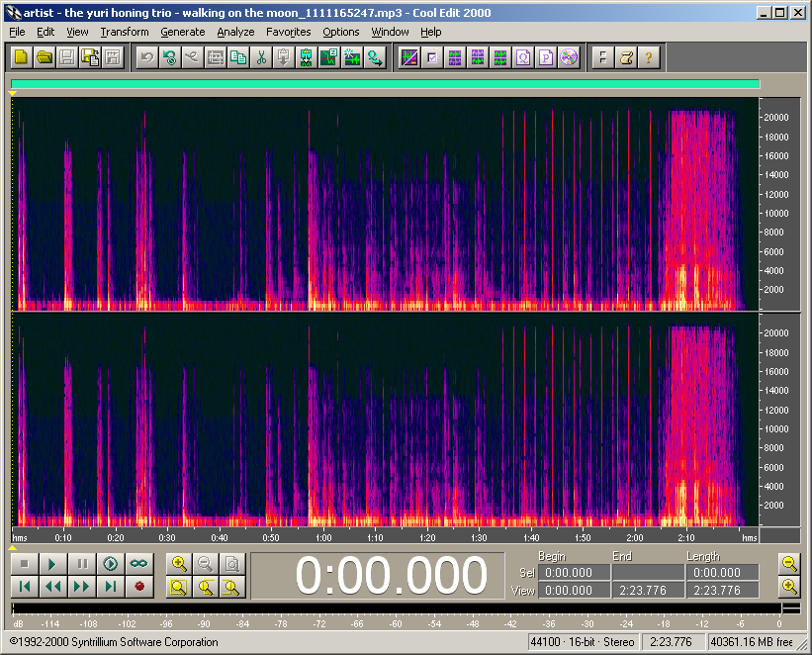Click the toolbar icon with curved arrow
812x655 pixels.
(x=375, y=57)
